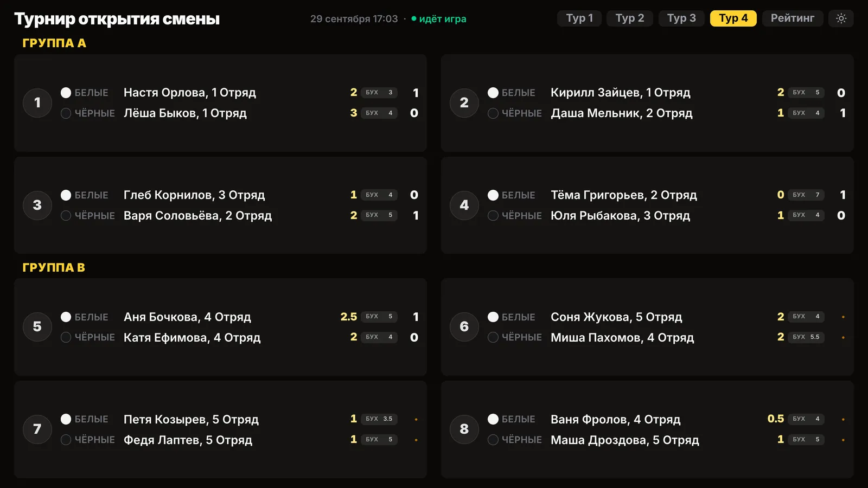Click player name Глеб Корнилов, 3 Отряд

pos(194,195)
